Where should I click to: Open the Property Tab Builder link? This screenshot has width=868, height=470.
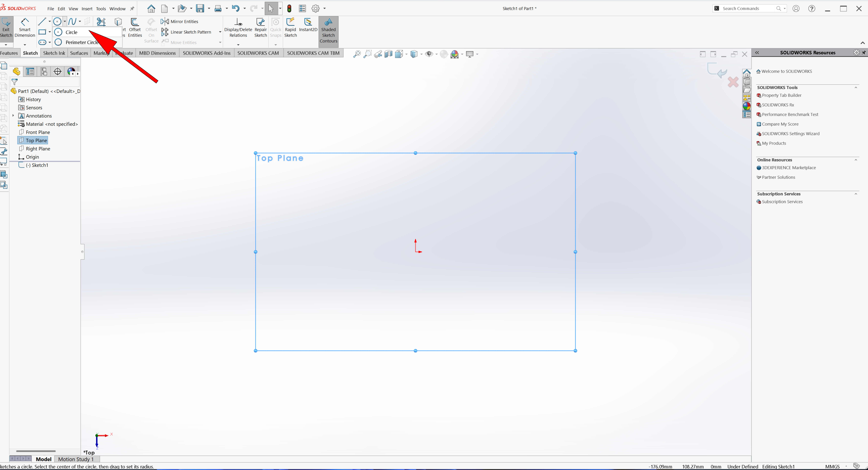pyautogui.click(x=781, y=95)
